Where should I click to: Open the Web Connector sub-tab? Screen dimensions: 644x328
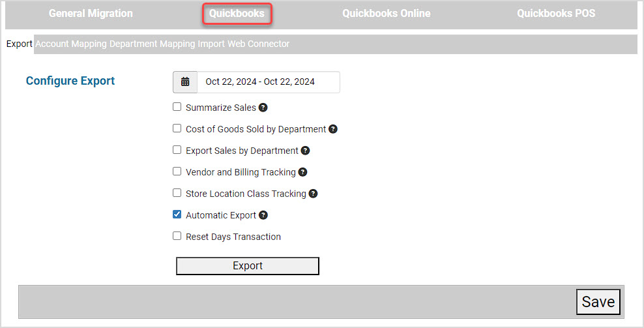258,44
